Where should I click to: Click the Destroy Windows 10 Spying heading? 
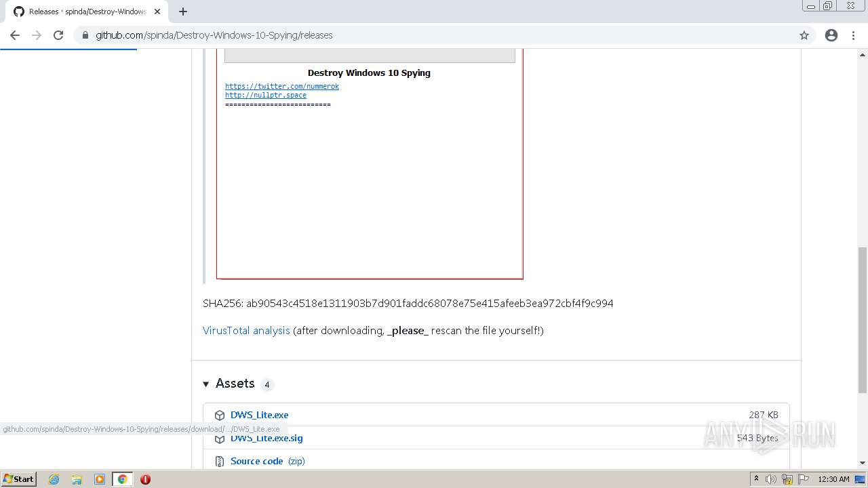point(369,73)
